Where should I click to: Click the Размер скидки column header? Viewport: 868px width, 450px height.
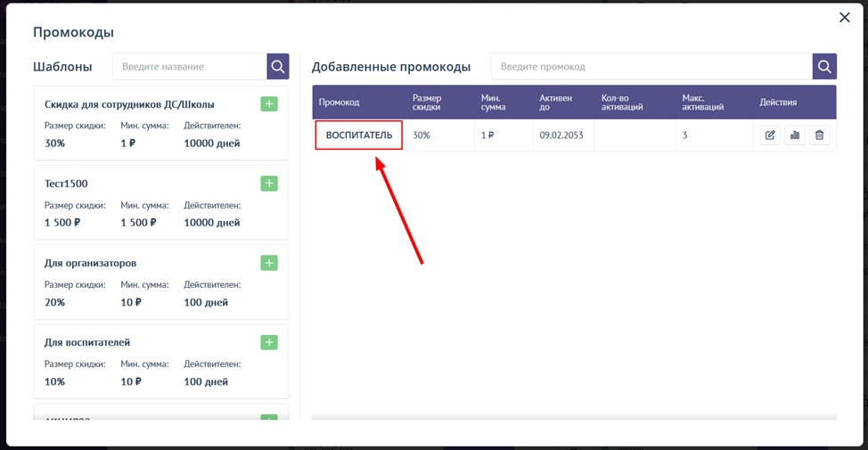point(427,102)
